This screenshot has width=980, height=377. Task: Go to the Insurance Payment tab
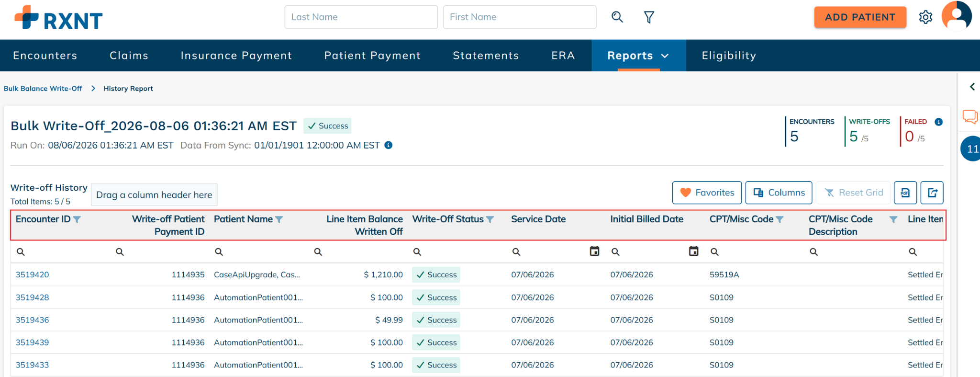pyautogui.click(x=236, y=56)
